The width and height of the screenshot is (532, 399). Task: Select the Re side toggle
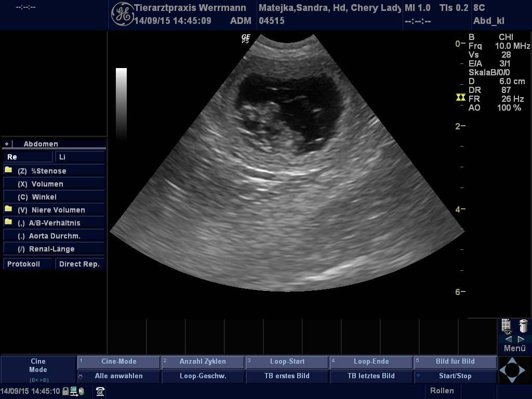coord(28,157)
